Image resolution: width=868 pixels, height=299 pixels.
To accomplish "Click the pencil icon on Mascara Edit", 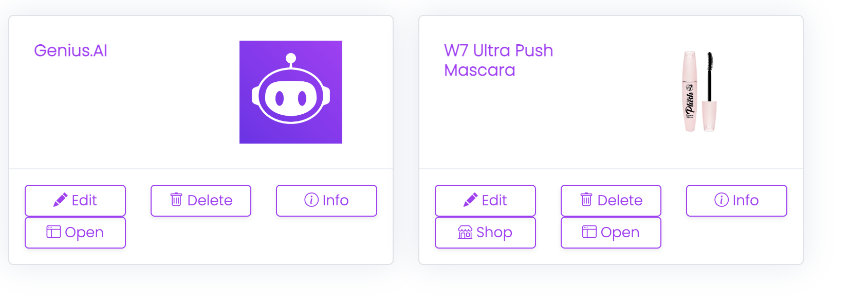I will pos(470,200).
